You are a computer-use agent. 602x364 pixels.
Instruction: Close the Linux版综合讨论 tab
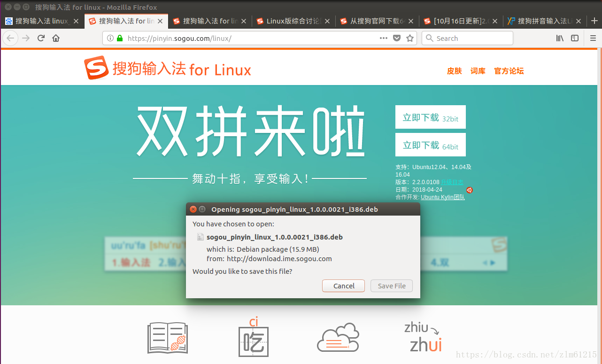pos(327,21)
